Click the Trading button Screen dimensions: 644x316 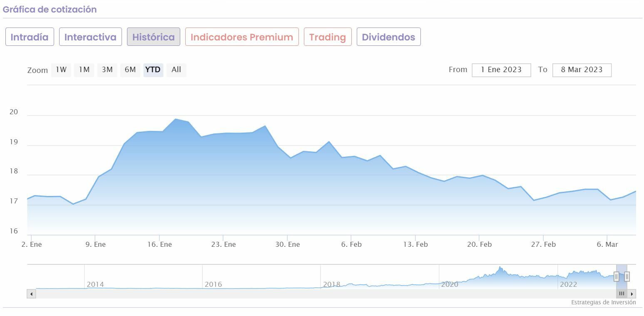tap(328, 37)
